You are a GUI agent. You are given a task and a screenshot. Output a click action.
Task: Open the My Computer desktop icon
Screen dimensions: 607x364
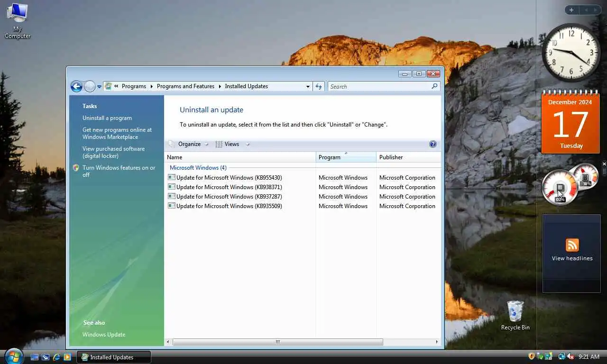[18, 21]
